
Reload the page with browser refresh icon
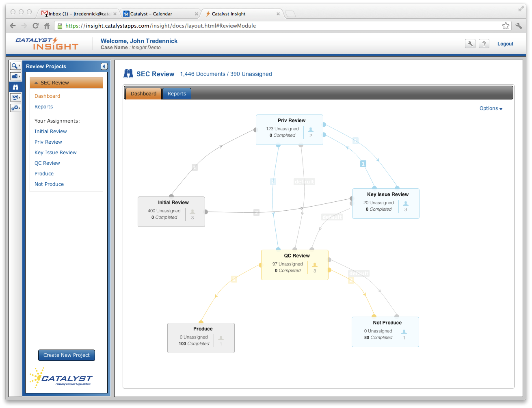click(x=36, y=26)
